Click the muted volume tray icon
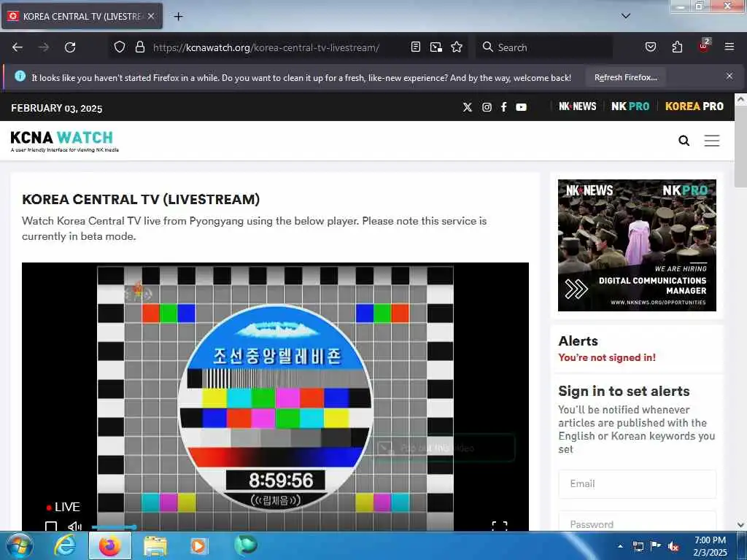The height and width of the screenshot is (560, 747). click(673, 546)
